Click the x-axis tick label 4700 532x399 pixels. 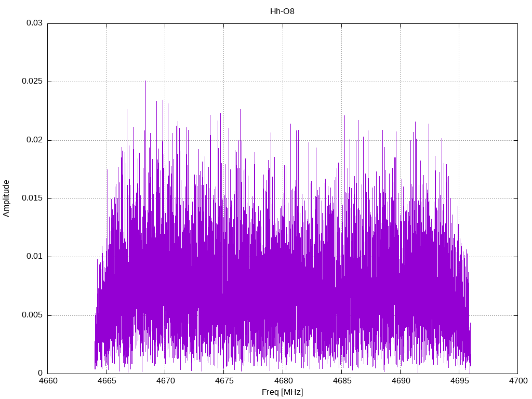[518, 381]
